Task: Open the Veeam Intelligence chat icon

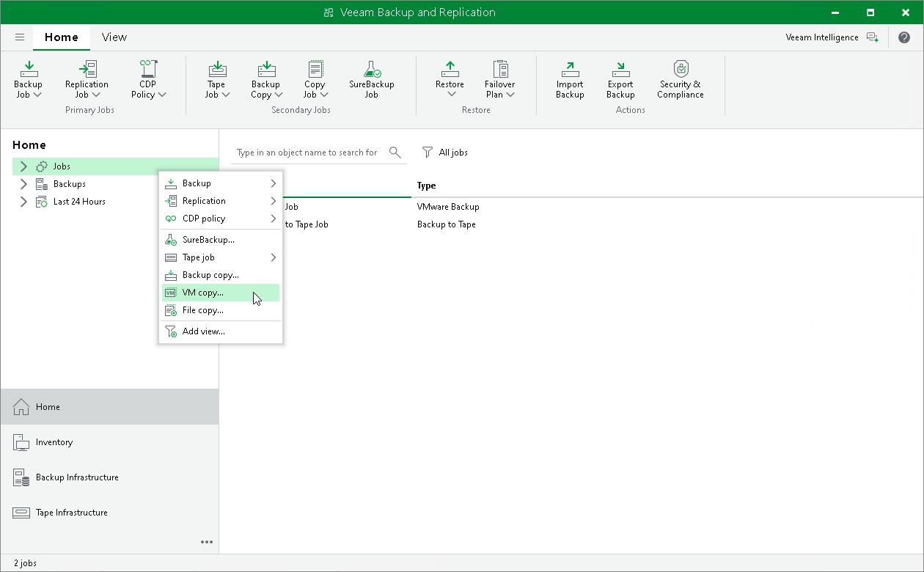Action: tap(872, 37)
